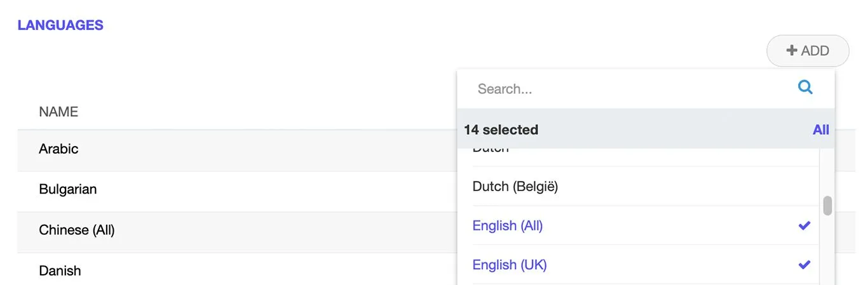
Task: Choose the partially visible Dutch option
Action: pyautogui.click(x=491, y=151)
